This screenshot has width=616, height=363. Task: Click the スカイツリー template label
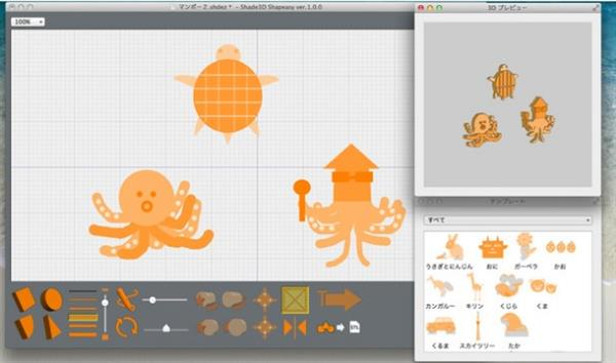pos(477,346)
